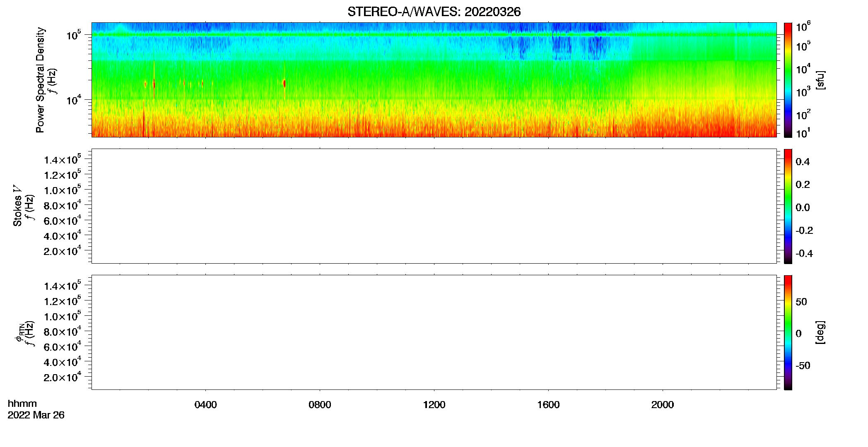The height and width of the screenshot is (447, 868).
Task: Click the 1.4×10^5 tick in Stokes V panel
Action: point(62,159)
